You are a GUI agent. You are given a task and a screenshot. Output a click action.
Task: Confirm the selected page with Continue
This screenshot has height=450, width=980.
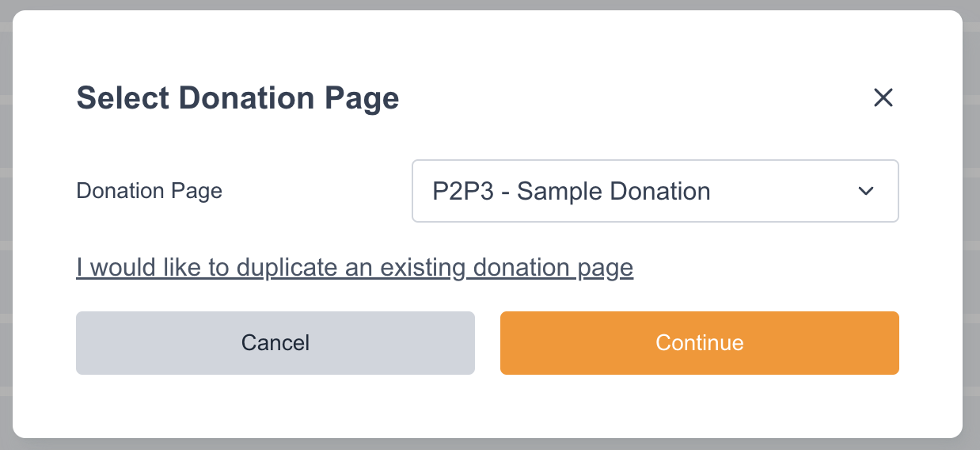[699, 342]
